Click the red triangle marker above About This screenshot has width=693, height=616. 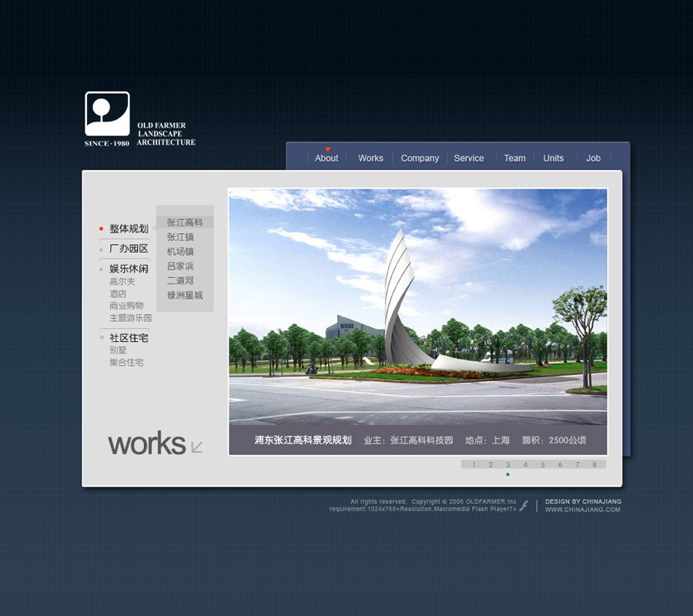coord(327,150)
